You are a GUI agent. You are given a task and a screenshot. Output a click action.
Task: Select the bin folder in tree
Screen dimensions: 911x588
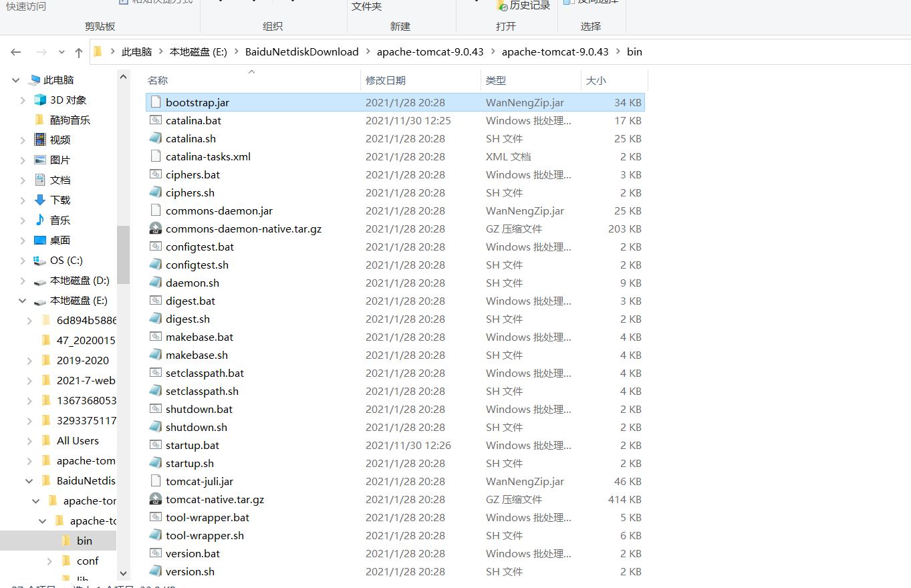pyautogui.click(x=84, y=541)
